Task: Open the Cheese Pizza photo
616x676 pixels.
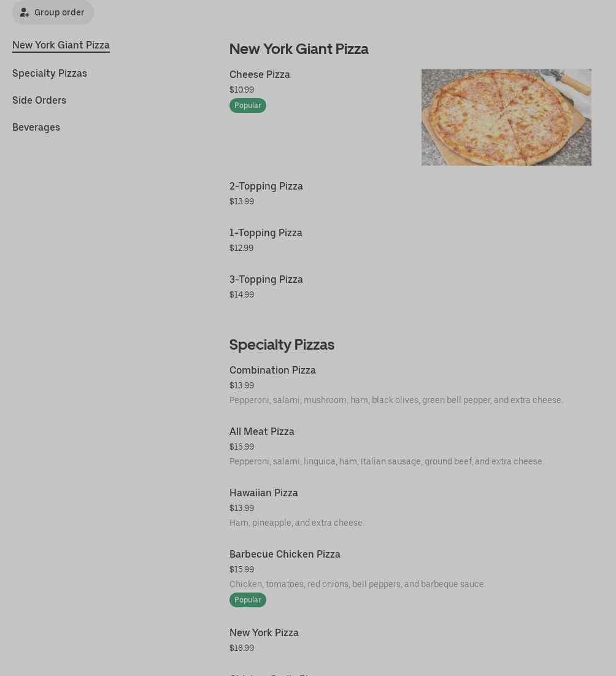Action: [506, 117]
